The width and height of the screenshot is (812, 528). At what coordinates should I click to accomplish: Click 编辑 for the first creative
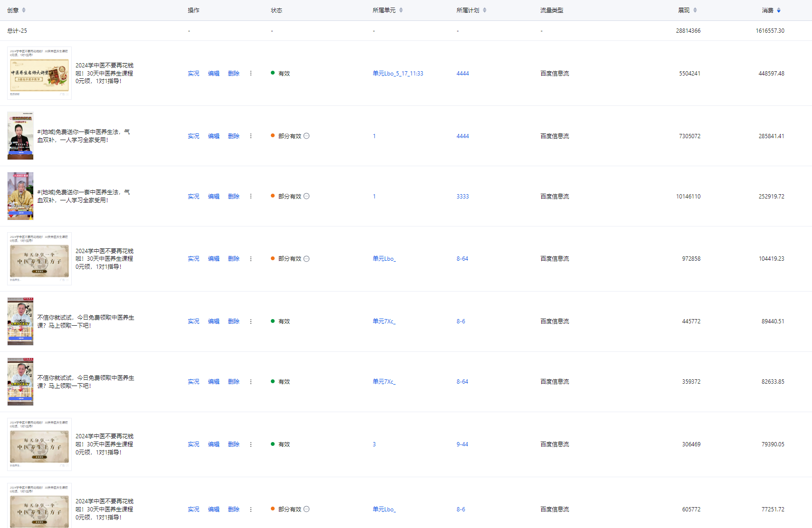click(214, 74)
